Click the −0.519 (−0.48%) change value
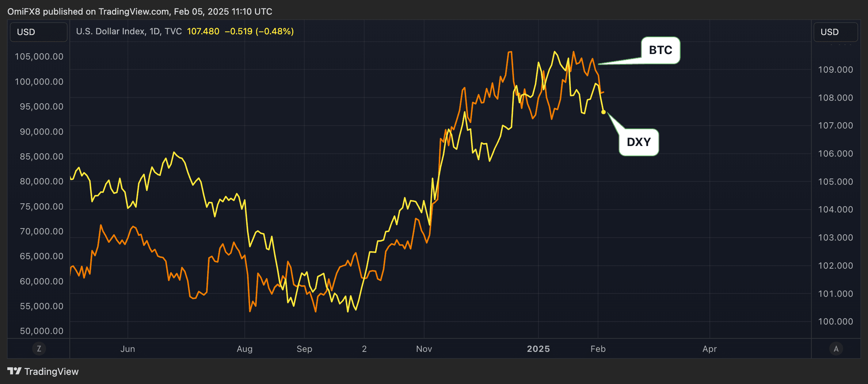Image resolution: width=868 pixels, height=384 pixels. pyautogui.click(x=259, y=31)
